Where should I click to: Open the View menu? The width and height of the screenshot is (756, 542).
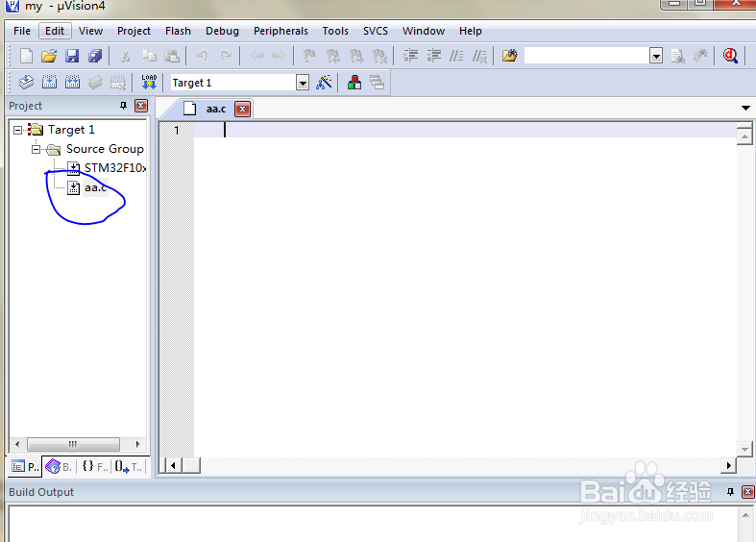(x=90, y=31)
